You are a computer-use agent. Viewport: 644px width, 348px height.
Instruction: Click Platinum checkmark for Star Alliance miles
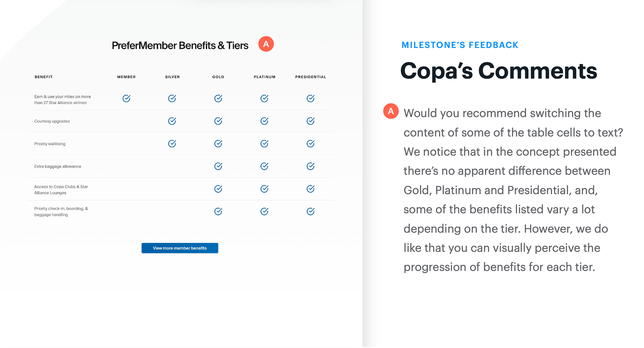point(264,98)
